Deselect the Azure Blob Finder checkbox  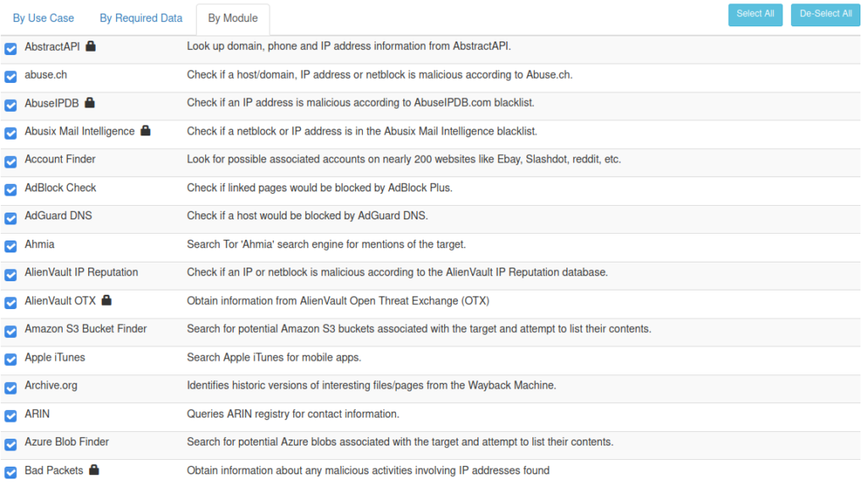tap(10, 444)
